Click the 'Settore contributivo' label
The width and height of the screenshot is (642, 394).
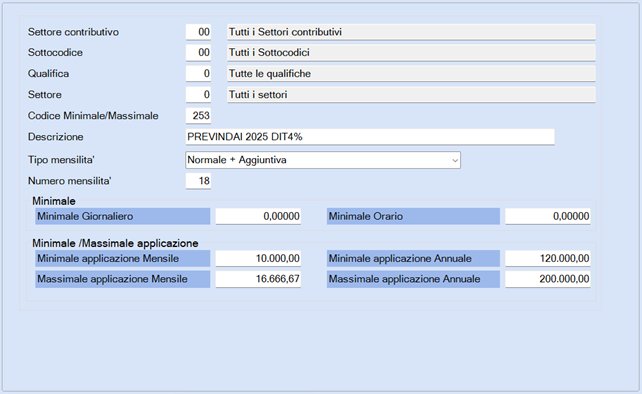click(73, 32)
